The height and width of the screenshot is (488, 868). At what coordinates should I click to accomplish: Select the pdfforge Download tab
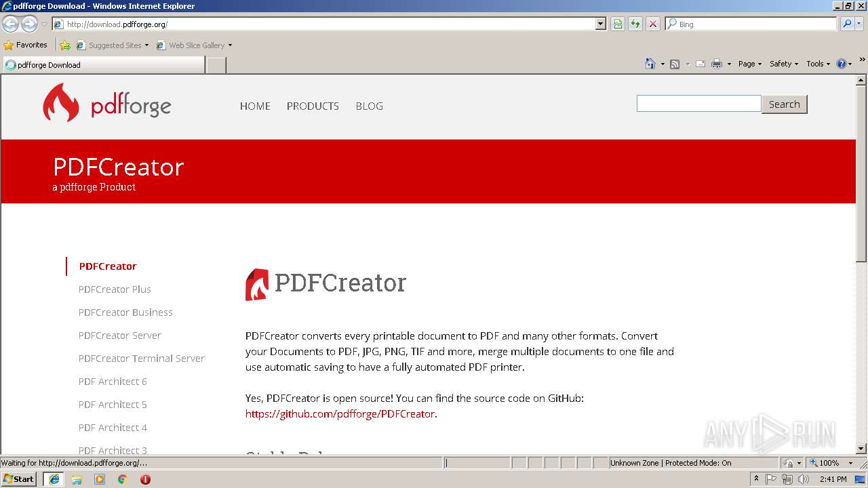tap(104, 65)
